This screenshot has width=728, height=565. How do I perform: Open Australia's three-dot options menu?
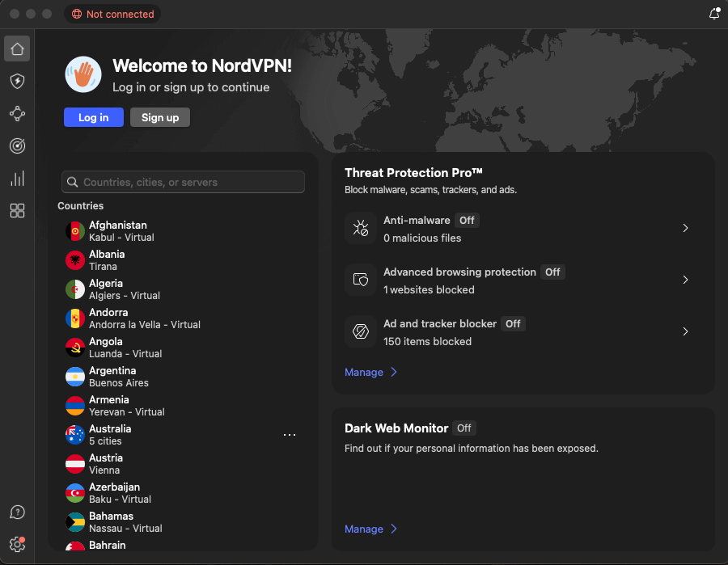[290, 435]
